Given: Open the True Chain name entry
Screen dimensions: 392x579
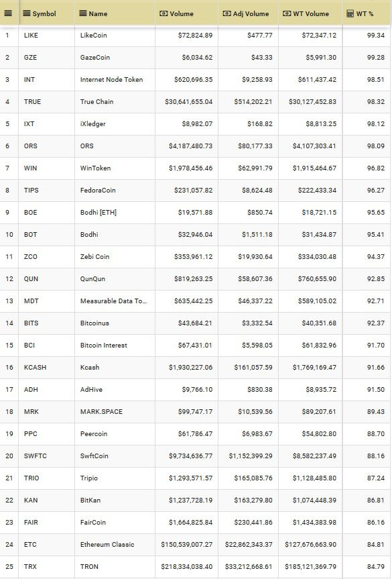Looking at the screenshot, I should click(96, 101).
